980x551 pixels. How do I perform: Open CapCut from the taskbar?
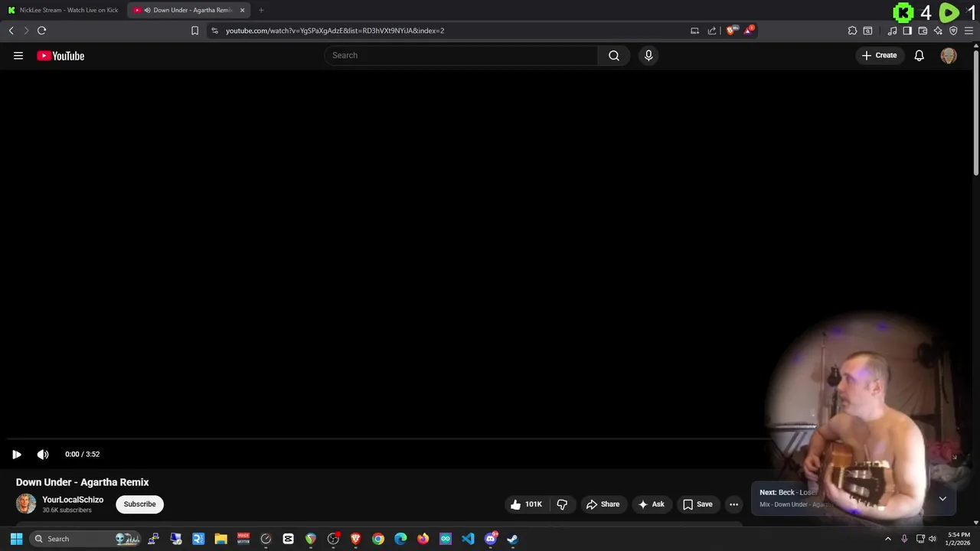coord(288,539)
